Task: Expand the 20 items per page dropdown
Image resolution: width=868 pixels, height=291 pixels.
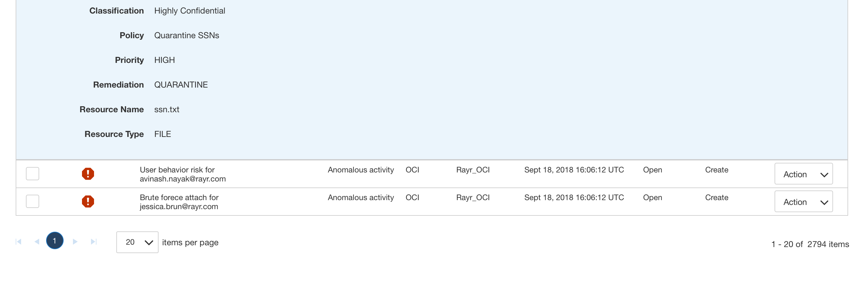Action: (137, 242)
